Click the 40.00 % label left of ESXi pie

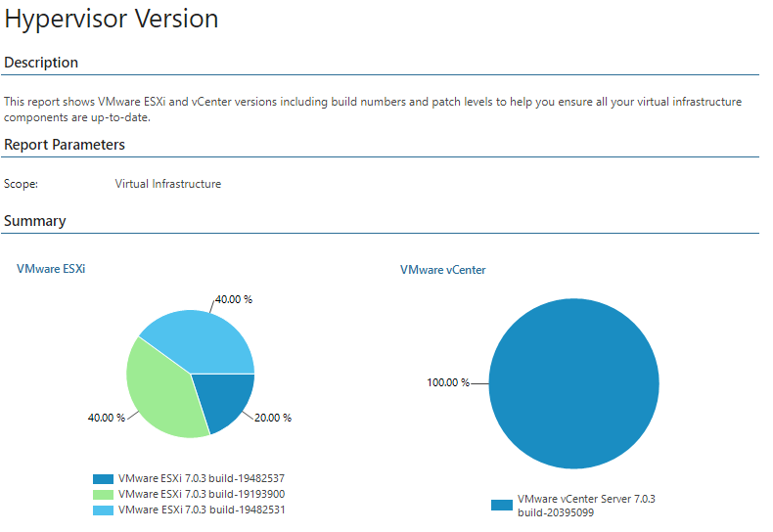[x=107, y=418]
